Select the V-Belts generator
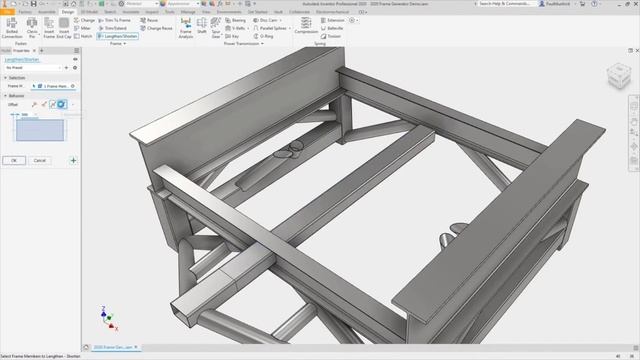Viewport: 640px width, 360px height. tap(236, 28)
